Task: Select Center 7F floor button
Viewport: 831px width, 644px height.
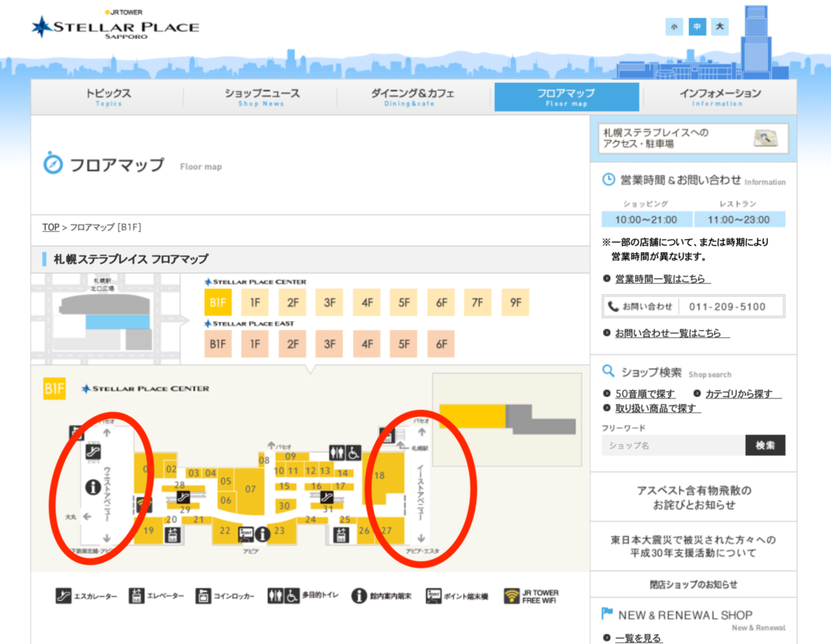Action: [x=477, y=303]
